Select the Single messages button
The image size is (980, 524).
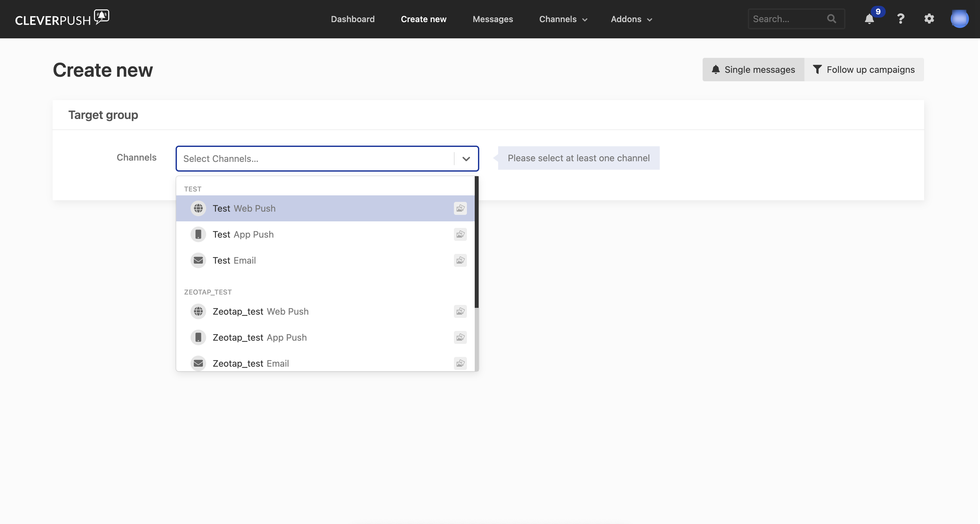[x=753, y=70]
